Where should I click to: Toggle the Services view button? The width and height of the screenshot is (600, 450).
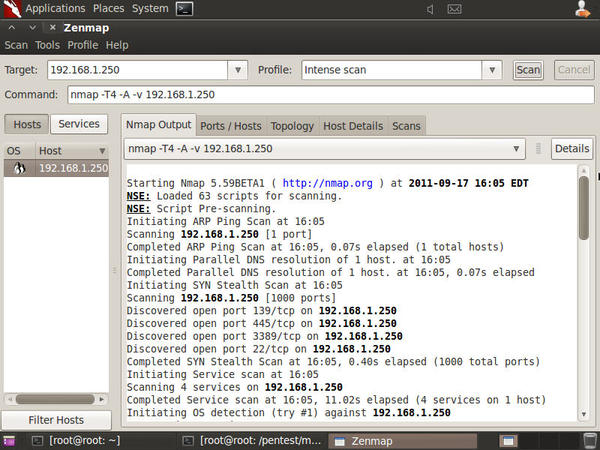pyautogui.click(x=79, y=124)
